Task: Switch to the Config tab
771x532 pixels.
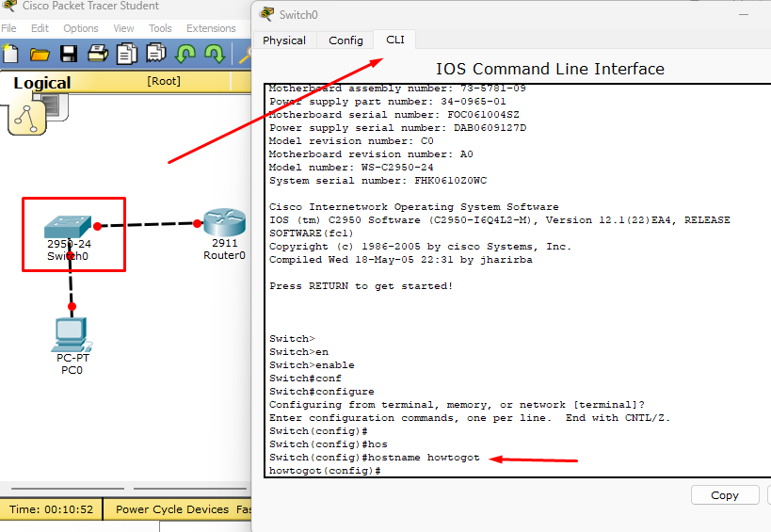Action: [345, 40]
